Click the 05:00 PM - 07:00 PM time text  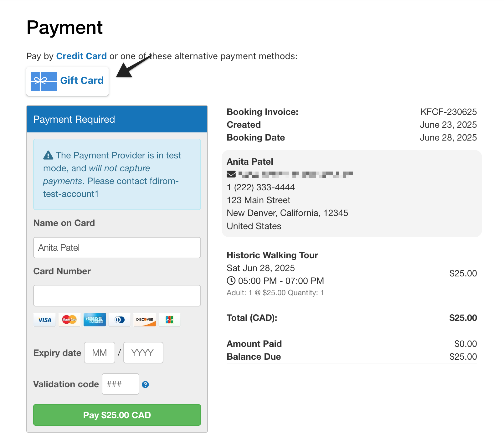point(281,281)
